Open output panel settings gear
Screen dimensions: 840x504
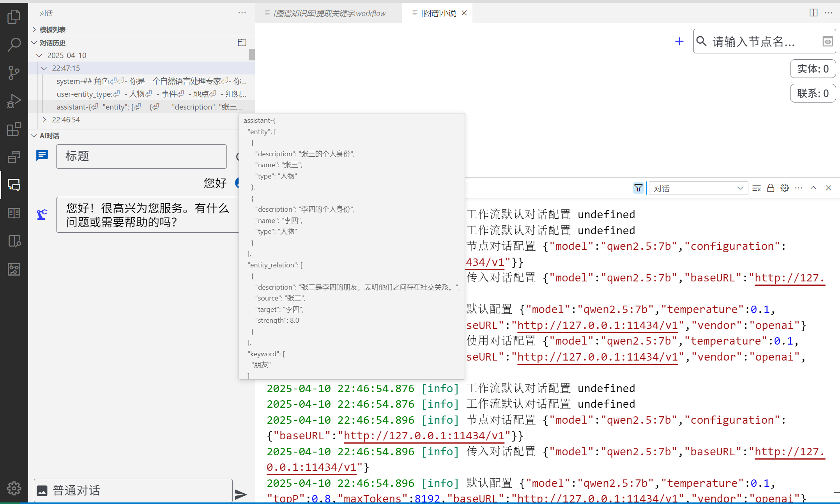(x=785, y=188)
